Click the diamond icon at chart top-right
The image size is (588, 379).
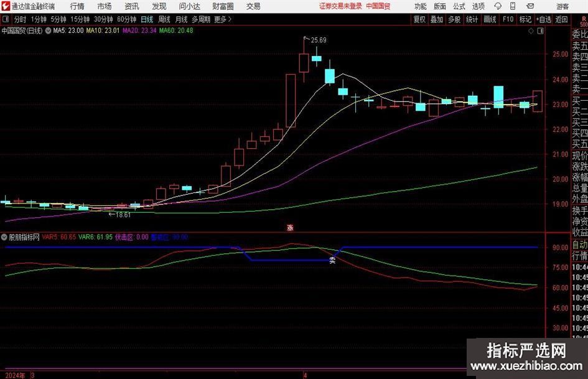(531, 31)
